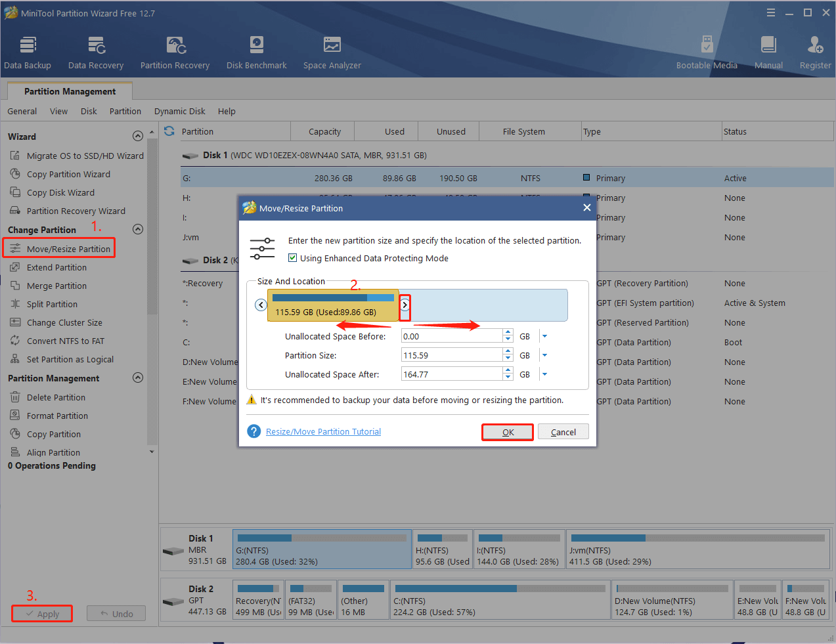Open the hamburger menu in title bar

click(771, 12)
